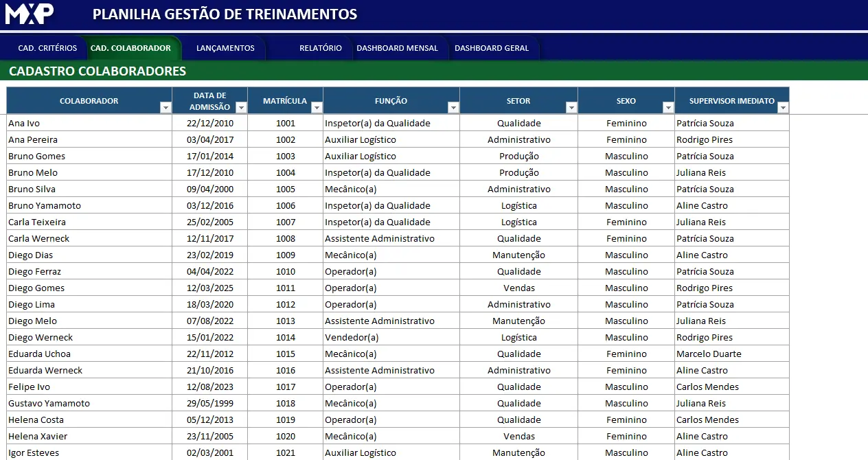Viewport: 868px width, 460px height.
Task: Open the DASHBOARD MENSAL tab
Action: (397, 48)
